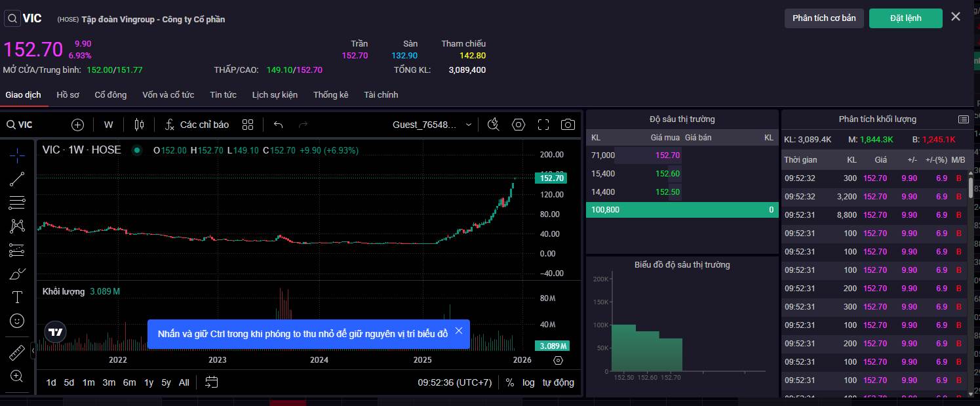980x406 pixels.
Task: Set chart range to All
Action: click(184, 382)
